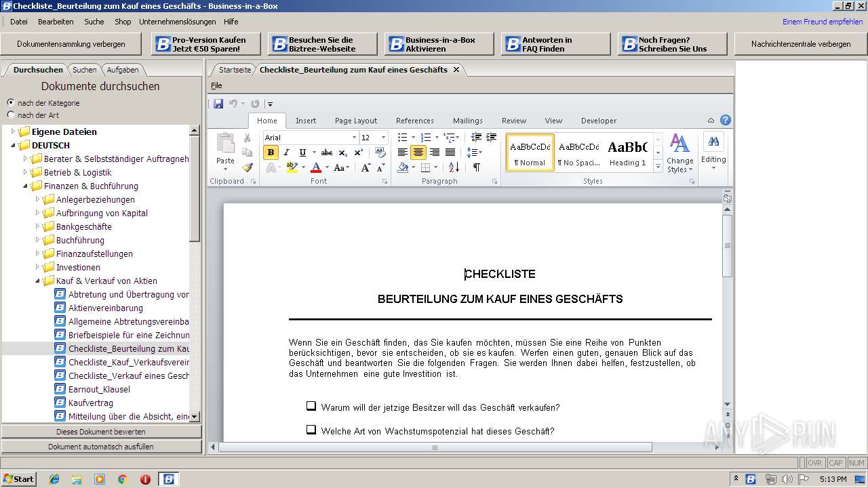
Task: Click the Increase Indent icon
Action: pyautogui.click(x=491, y=138)
